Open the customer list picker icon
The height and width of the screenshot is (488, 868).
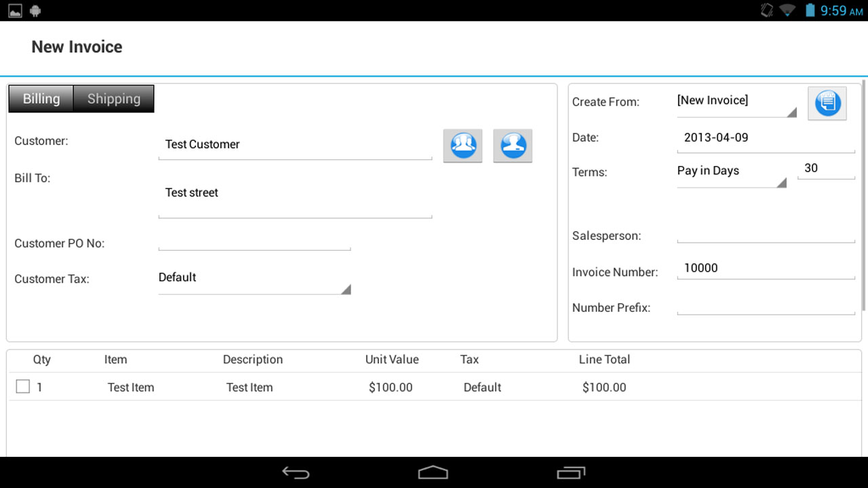[x=462, y=145]
